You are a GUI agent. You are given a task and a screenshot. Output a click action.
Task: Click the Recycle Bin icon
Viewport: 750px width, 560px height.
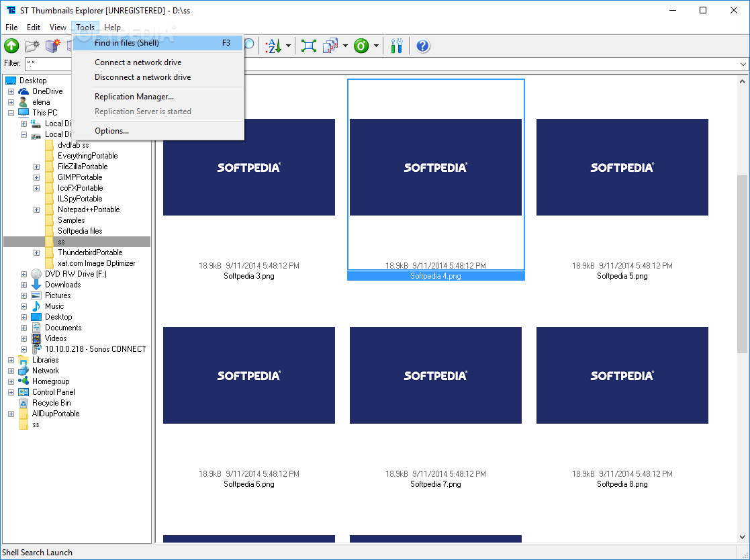[24, 403]
